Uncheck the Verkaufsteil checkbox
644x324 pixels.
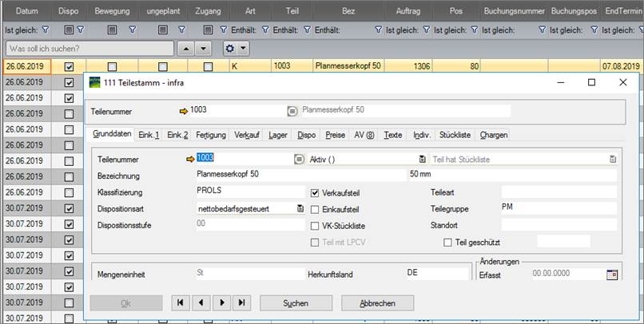[x=315, y=192]
